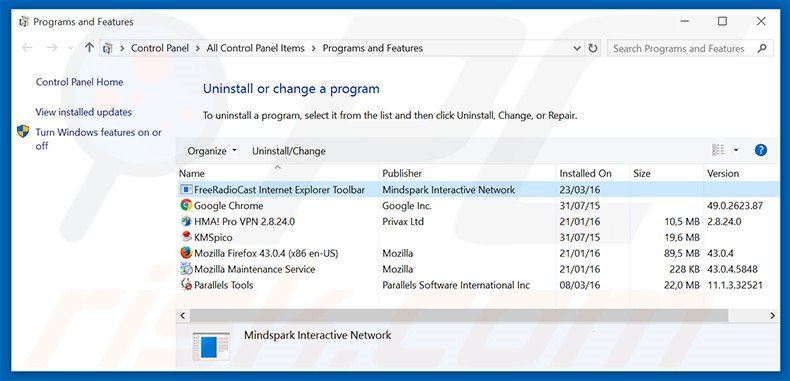Click the 19,6 MB size cell
This screenshot has height=381, width=790.
tap(682, 237)
